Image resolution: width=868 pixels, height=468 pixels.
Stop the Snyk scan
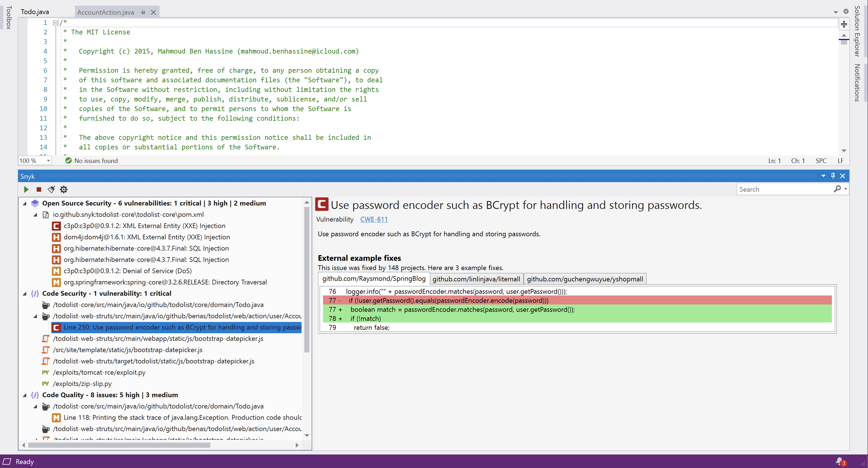(x=39, y=189)
